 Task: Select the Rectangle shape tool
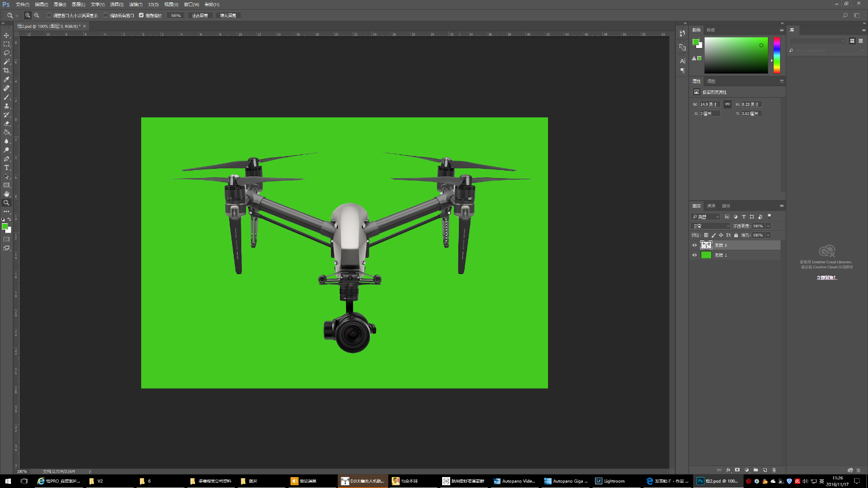(6, 186)
